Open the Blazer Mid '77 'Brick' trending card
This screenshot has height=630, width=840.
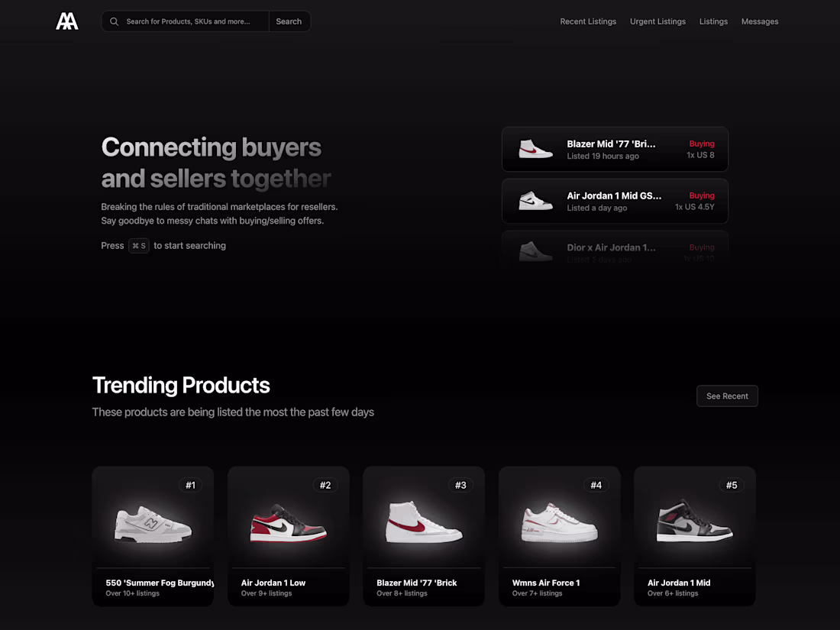[x=424, y=535]
